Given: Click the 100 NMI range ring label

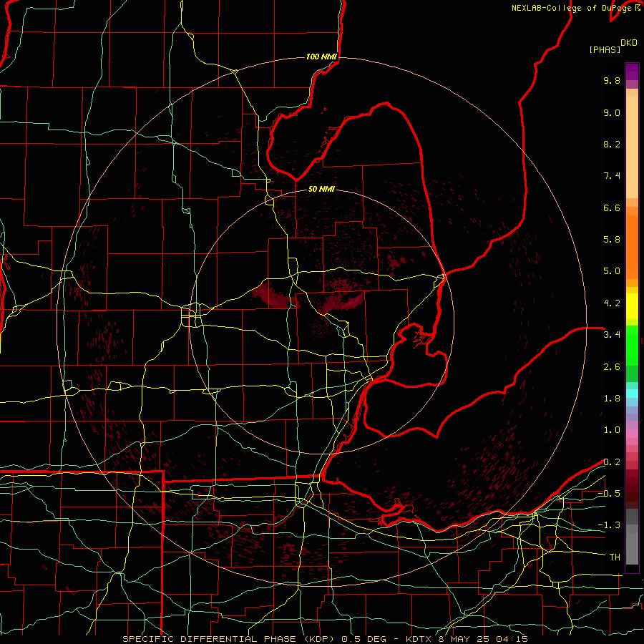Looking at the screenshot, I should coord(321,57).
